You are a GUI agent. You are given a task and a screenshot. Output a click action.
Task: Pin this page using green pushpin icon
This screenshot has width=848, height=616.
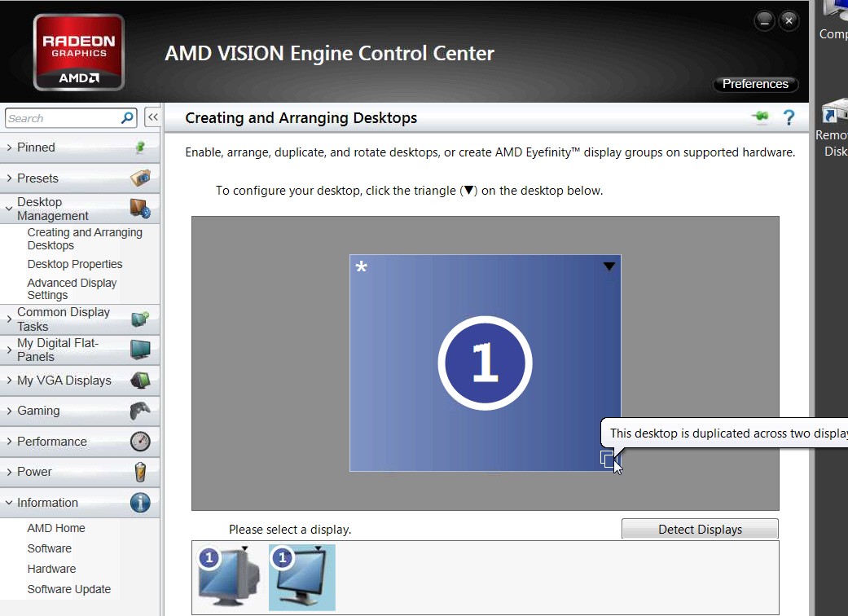[x=760, y=117]
